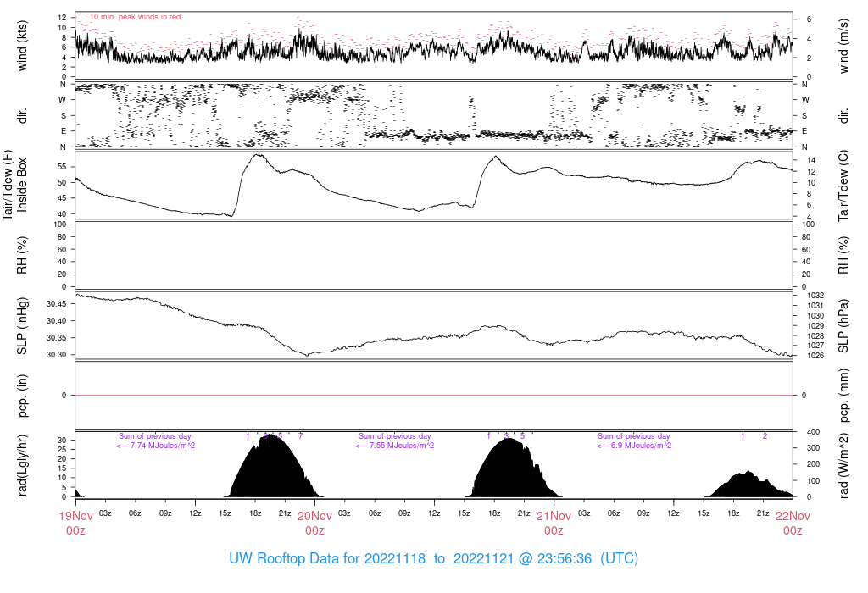Click the "rad(Lgly/hr)" axis label
This screenshot has height=593, width=868.
tap(22, 465)
